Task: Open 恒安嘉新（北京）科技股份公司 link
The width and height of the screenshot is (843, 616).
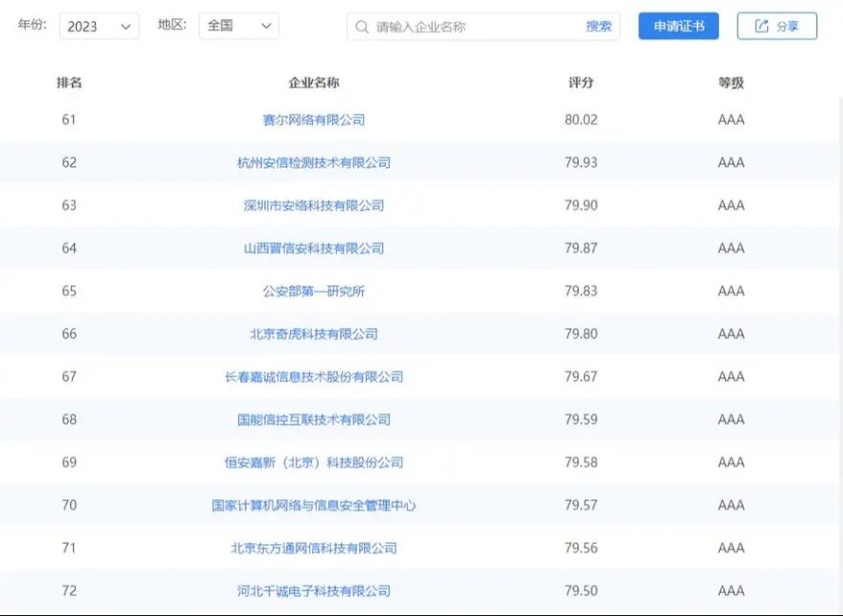Action: click(313, 462)
